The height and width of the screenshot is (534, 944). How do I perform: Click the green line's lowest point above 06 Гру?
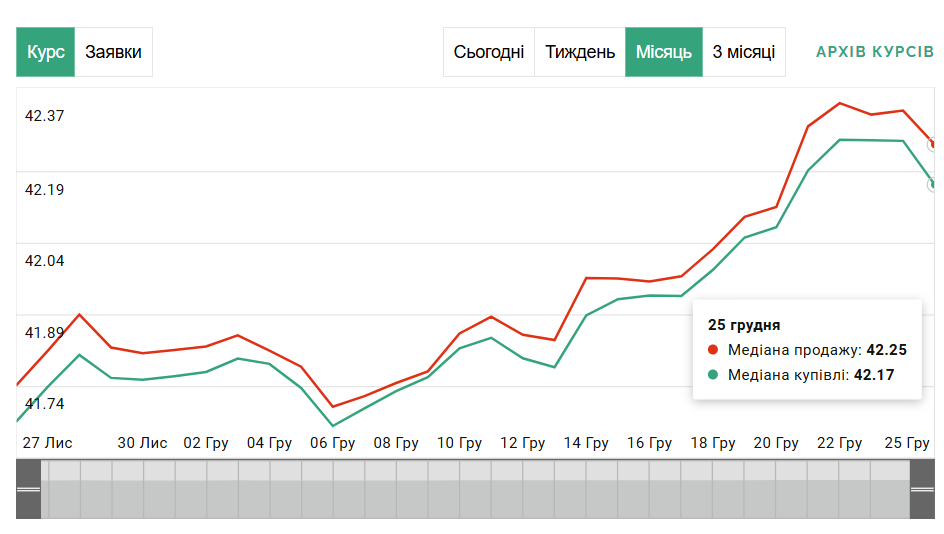333,426
